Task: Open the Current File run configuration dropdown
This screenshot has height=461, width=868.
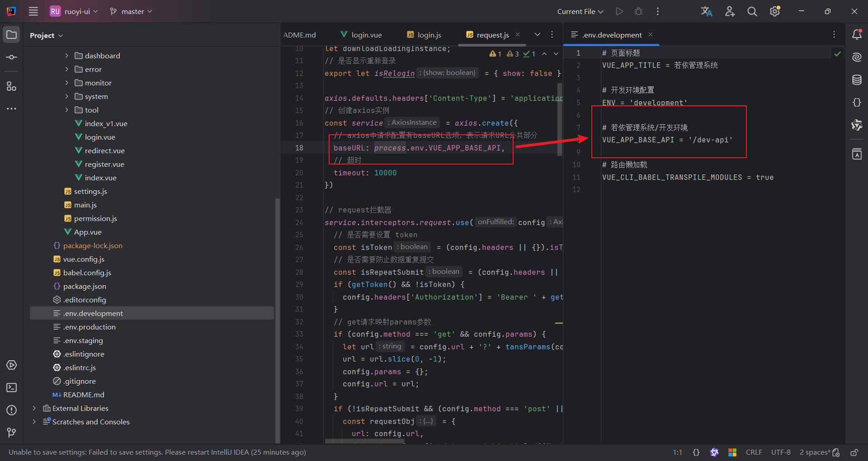Action: (580, 11)
